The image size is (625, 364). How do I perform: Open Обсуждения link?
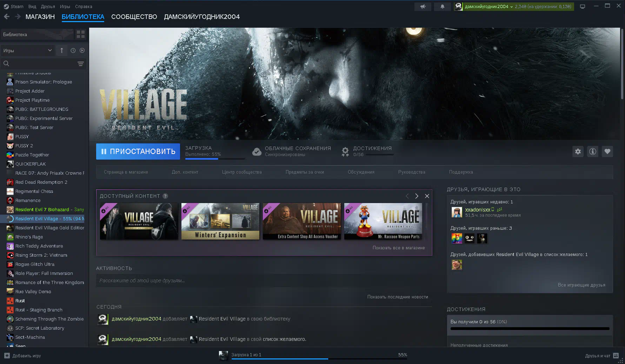[x=361, y=172]
